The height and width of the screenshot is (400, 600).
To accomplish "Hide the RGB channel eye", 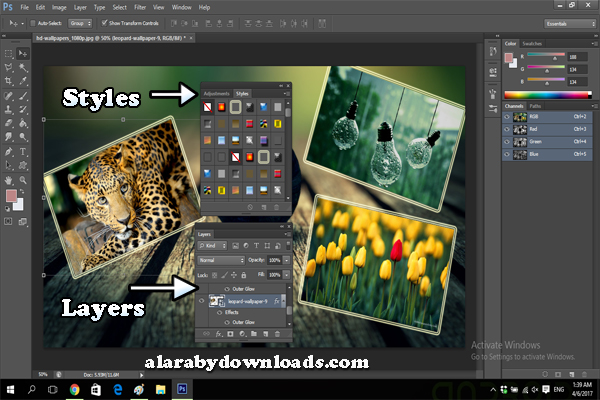I will (x=507, y=117).
